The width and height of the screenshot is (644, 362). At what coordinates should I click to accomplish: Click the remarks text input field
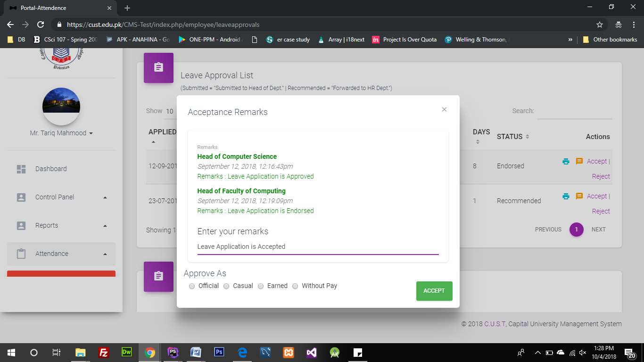[318, 247]
